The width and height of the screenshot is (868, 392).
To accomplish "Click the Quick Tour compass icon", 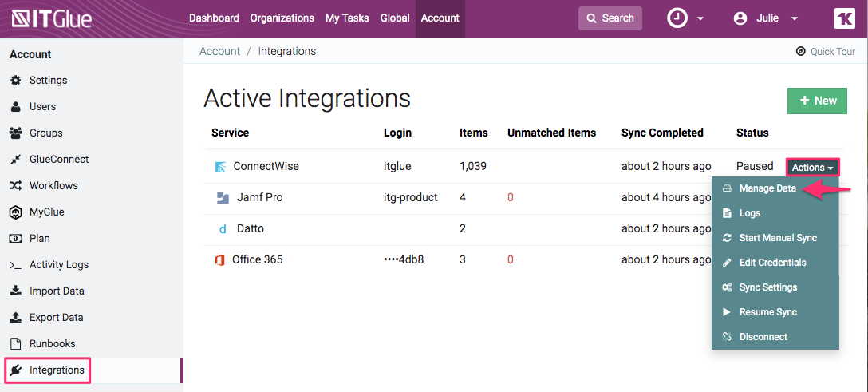I will 800,51.
